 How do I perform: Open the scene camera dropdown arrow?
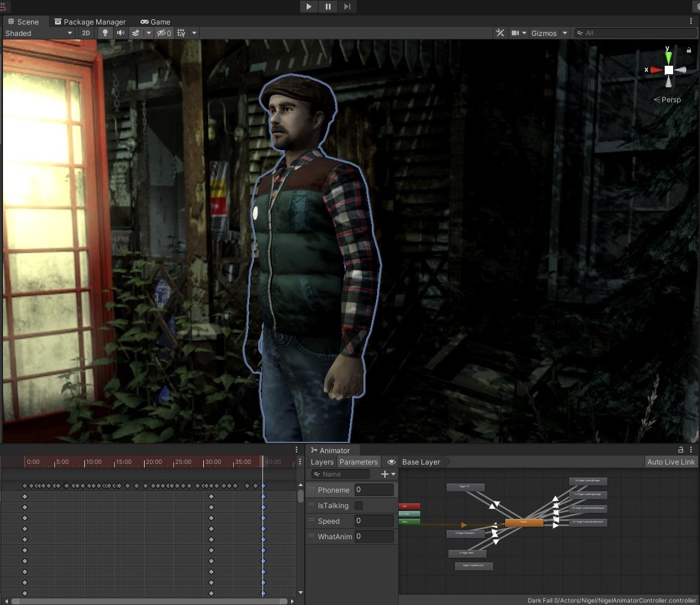(524, 33)
